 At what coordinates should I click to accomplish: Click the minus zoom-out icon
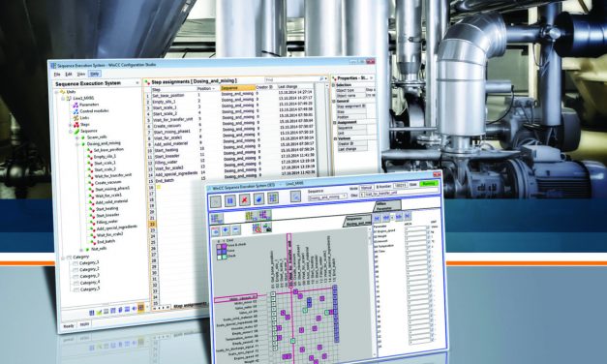pos(235,230)
